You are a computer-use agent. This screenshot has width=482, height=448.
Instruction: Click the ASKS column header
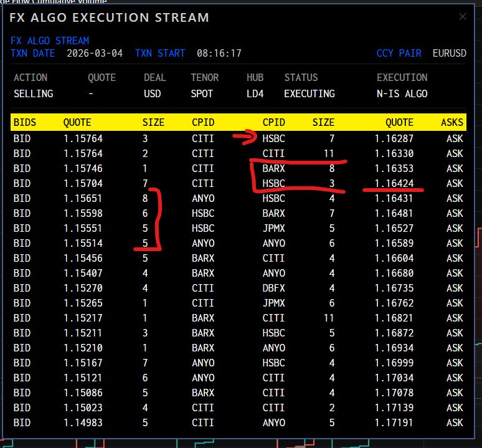point(451,122)
